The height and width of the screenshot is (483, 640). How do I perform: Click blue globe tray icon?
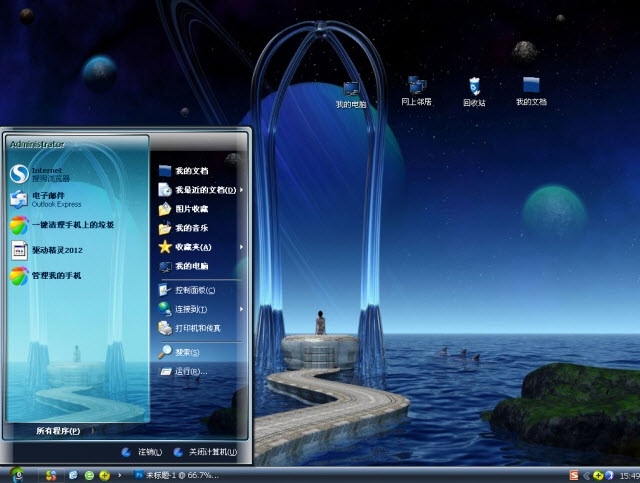(x=609, y=476)
